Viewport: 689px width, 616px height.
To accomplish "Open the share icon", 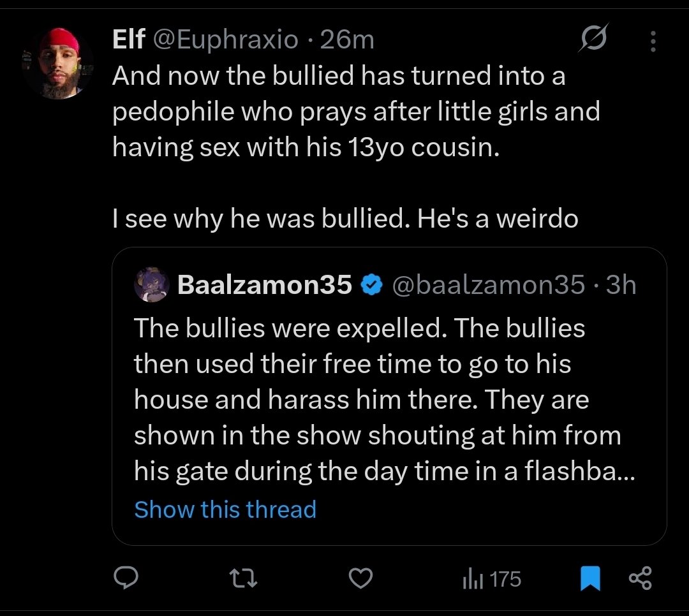I will pyautogui.click(x=641, y=578).
